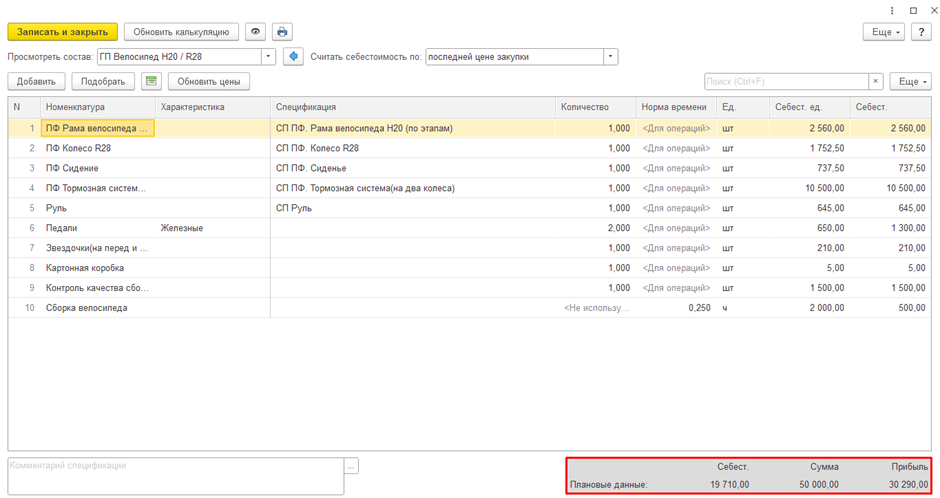Click the <Не использу... quantity cell
Image resolution: width=940 pixels, height=498 pixels.
595,308
